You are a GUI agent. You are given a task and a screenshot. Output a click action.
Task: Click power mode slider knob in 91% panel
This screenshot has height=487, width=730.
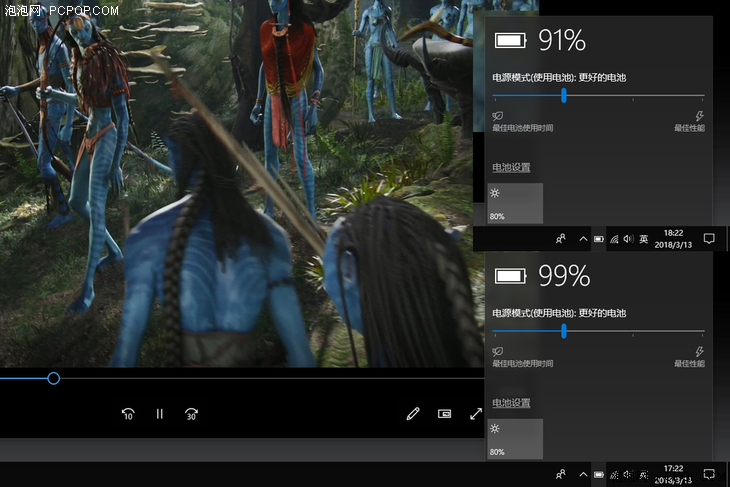(x=564, y=96)
